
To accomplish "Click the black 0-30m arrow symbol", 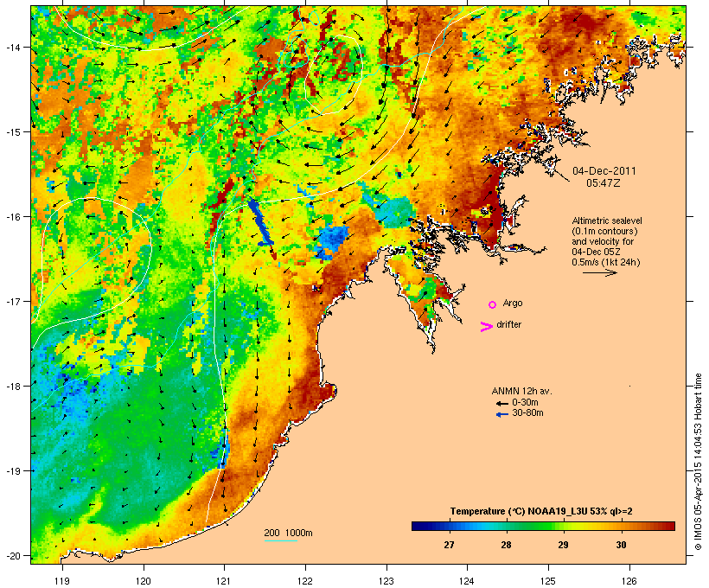I will point(501,403).
